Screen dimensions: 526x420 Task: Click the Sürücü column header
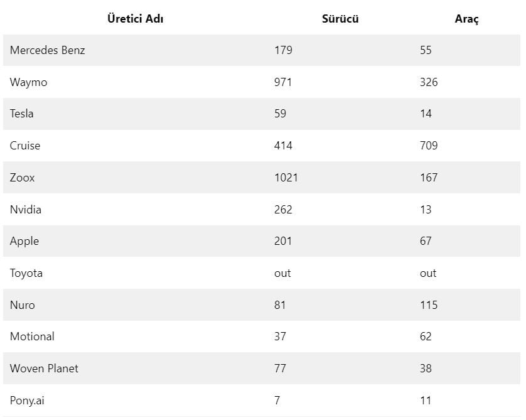pos(340,19)
